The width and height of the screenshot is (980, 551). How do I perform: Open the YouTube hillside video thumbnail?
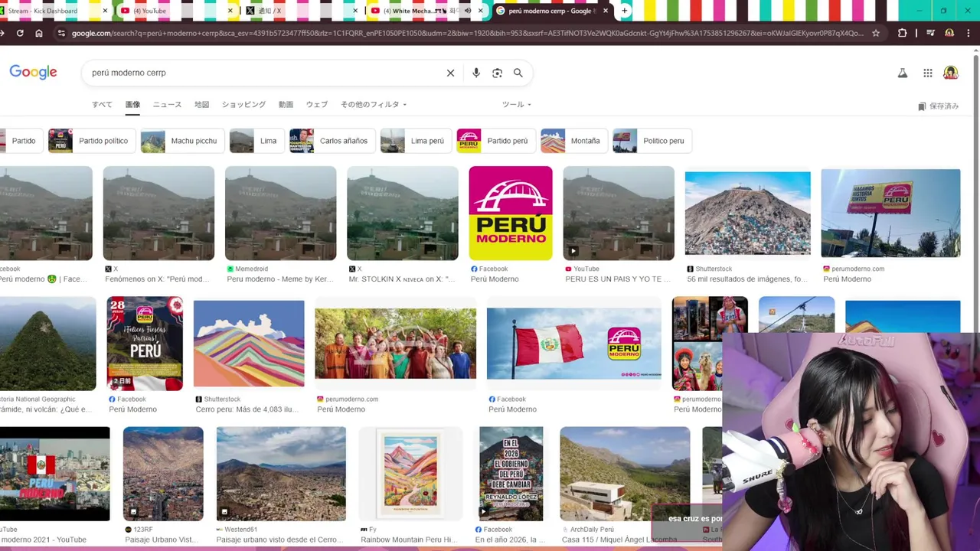coord(619,213)
